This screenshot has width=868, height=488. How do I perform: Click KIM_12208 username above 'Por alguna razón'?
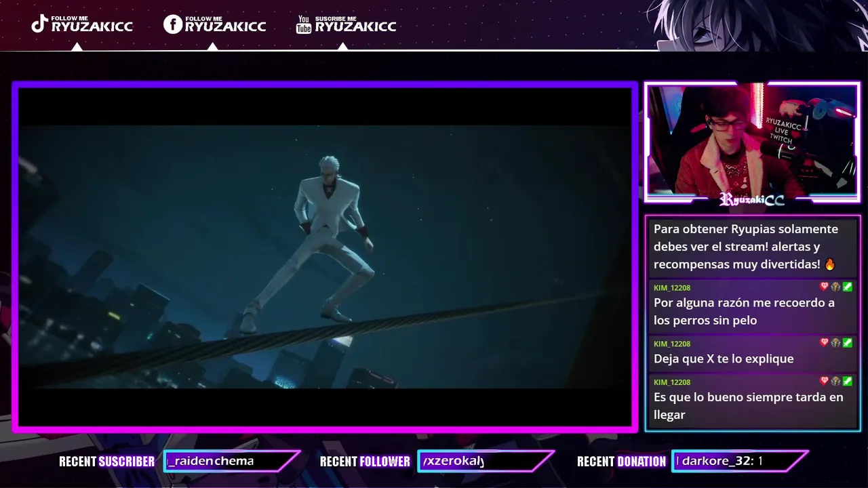click(672, 288)
